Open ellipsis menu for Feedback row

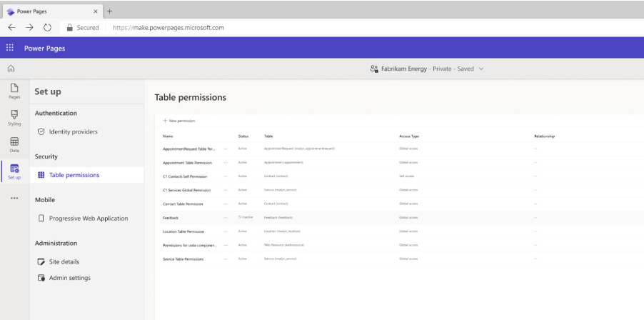pos(226,217)
